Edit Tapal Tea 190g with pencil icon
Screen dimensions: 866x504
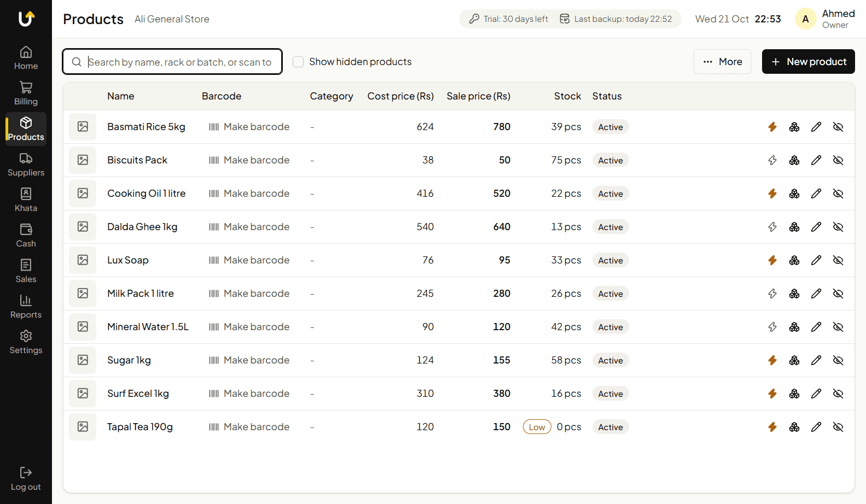(x=816, y=427)
